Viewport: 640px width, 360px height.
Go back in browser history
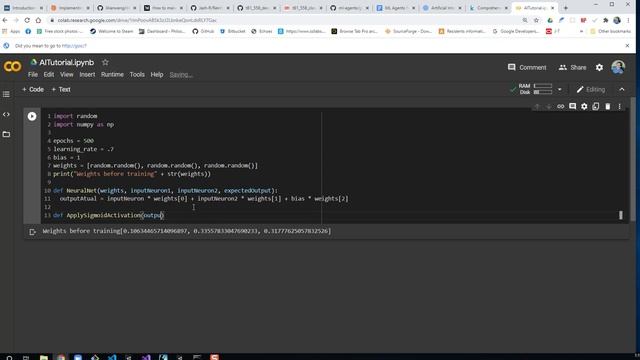tap(5, 20)
